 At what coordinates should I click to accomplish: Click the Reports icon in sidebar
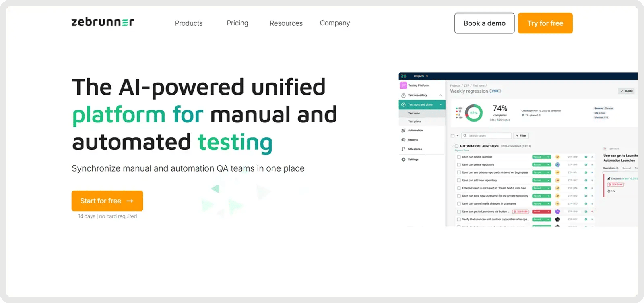click(x=403, y=140)
